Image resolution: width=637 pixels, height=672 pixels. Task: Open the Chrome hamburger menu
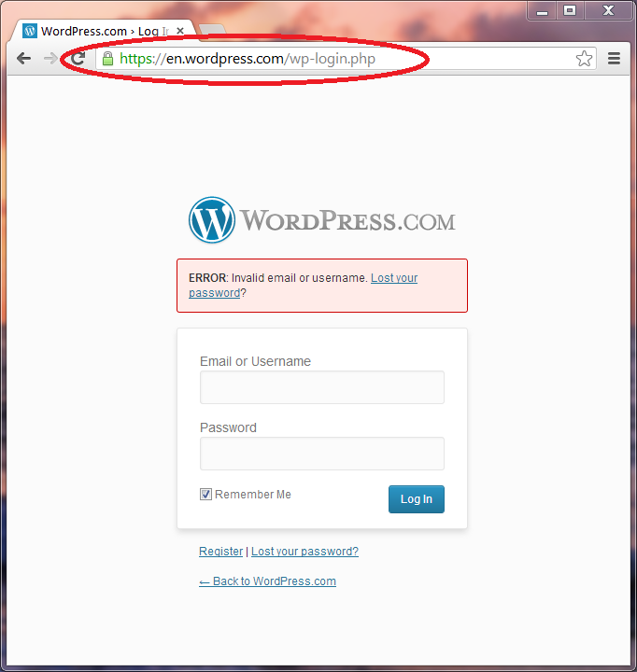click(x=614, y=58)
